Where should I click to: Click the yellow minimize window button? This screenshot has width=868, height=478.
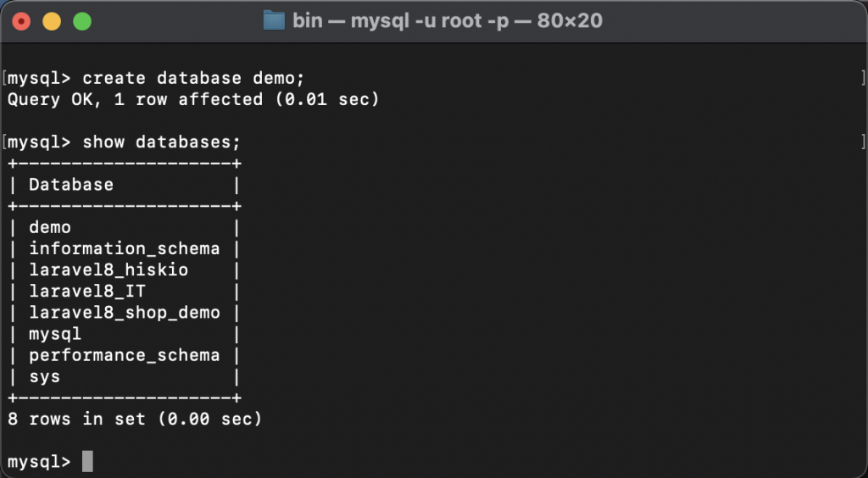pos(51,21)
